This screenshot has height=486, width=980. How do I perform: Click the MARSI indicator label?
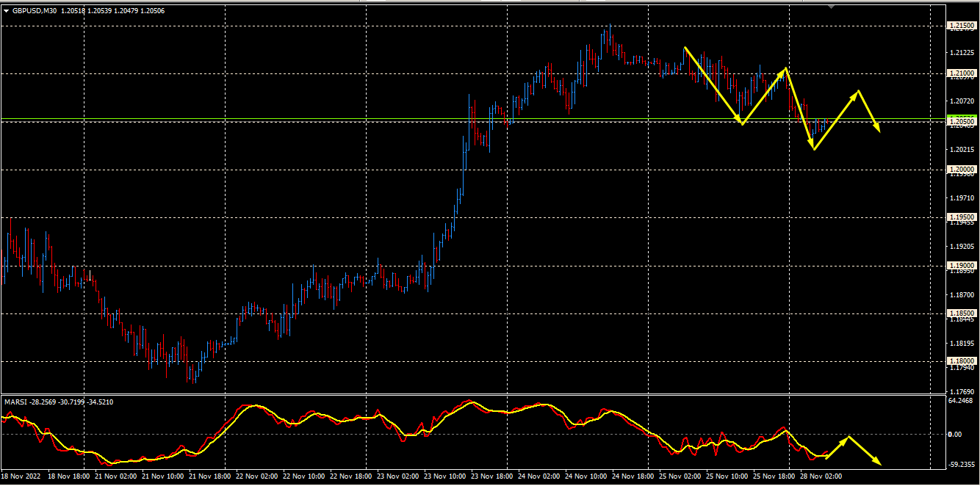(x=15, y=402)
